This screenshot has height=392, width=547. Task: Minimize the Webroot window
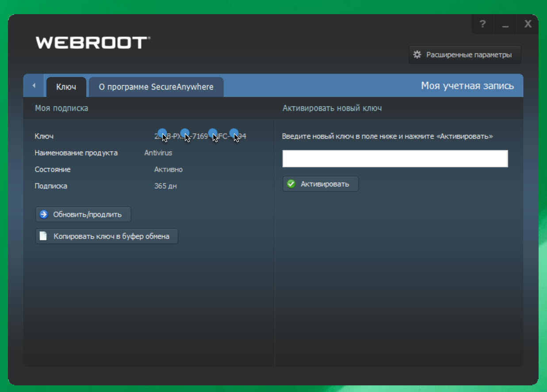(x=505, y=24)
